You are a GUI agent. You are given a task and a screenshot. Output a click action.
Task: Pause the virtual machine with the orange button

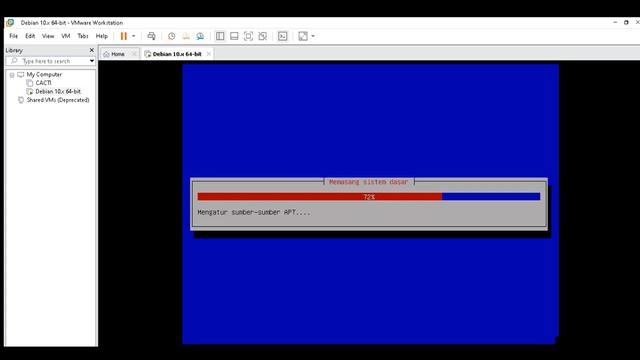(x=124, y=36)
